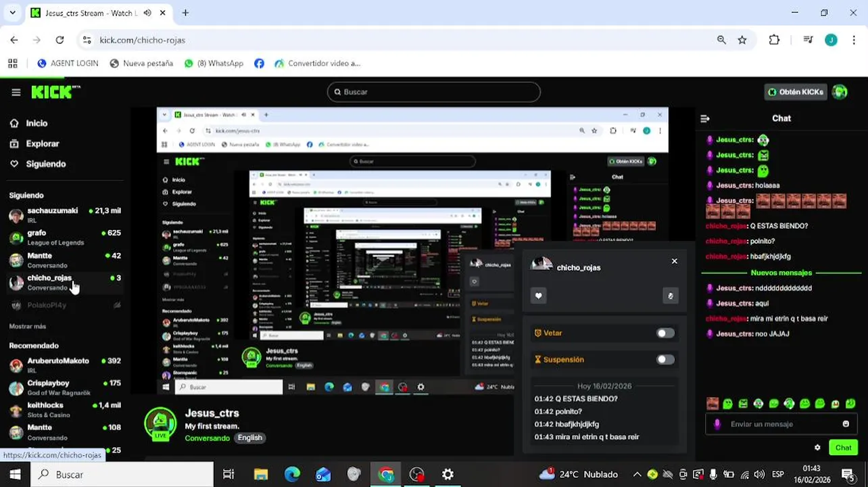Click the heart follow icon in user card
The width and height of the screenshot is (868, 487).
(539, 296)
